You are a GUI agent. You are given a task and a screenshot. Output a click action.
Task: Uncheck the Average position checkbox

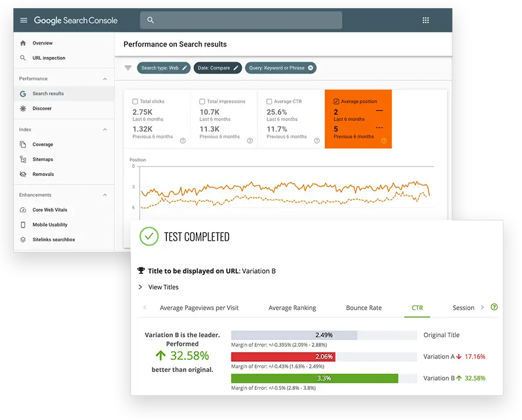click(336, 102)
